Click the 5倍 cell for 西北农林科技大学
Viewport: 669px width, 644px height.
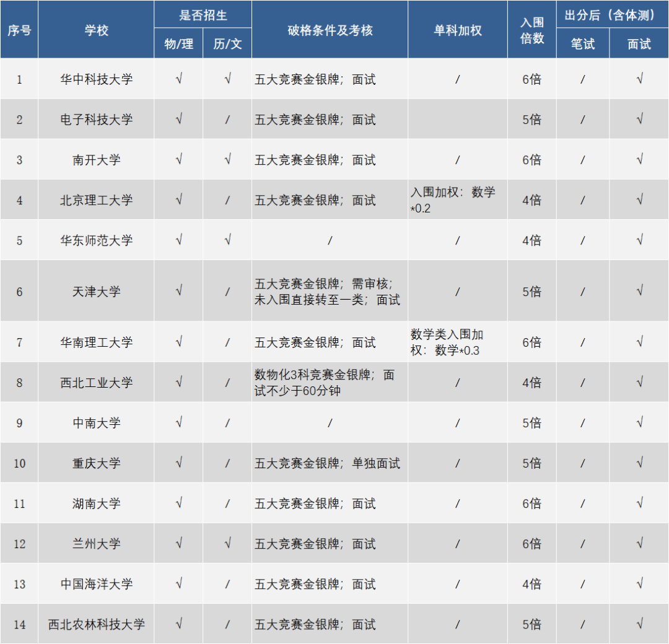coord(532,624)
